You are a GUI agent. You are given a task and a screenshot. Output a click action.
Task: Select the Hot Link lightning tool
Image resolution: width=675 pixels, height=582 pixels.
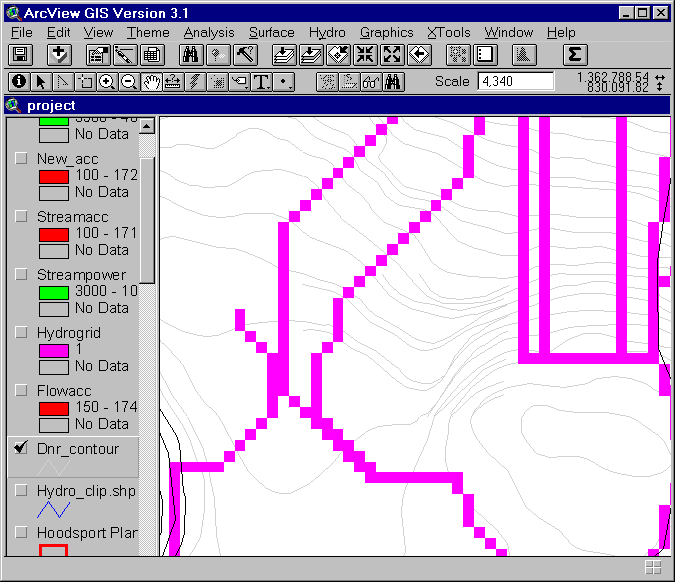[195, 81]
